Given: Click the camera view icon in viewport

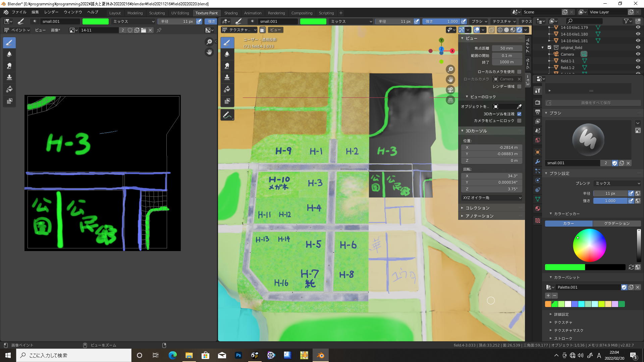Looking at the screenshot, I should [450, 90].
